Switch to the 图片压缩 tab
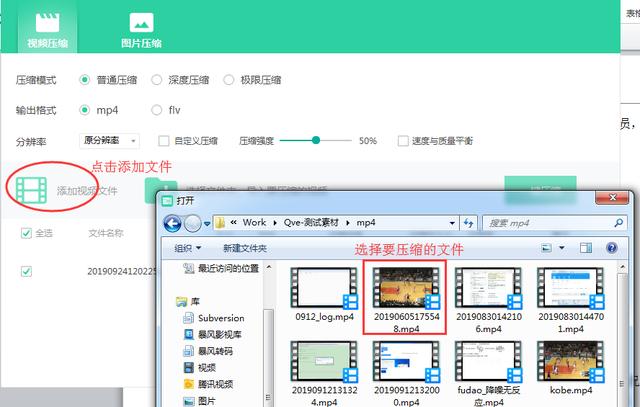 (x=141, y=30)
